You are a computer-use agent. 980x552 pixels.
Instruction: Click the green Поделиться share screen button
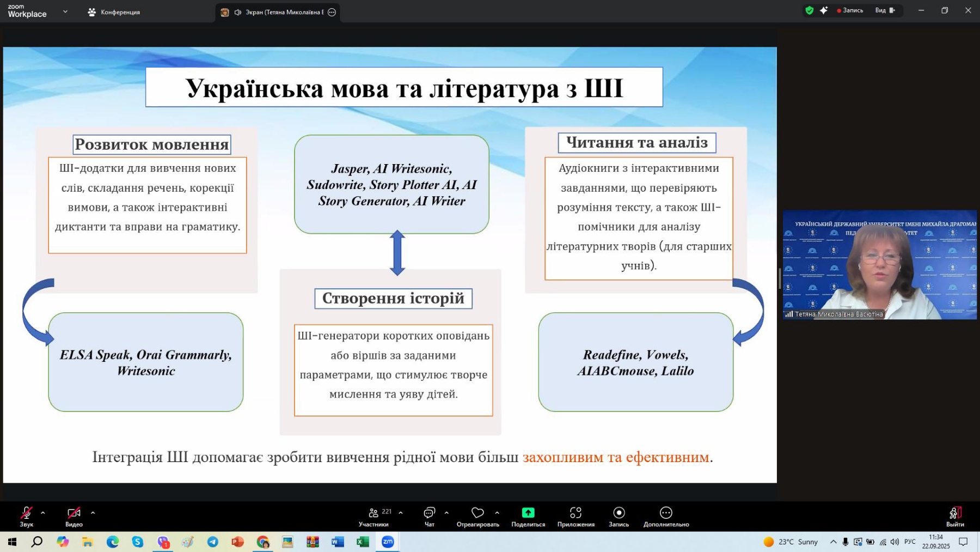528,516
